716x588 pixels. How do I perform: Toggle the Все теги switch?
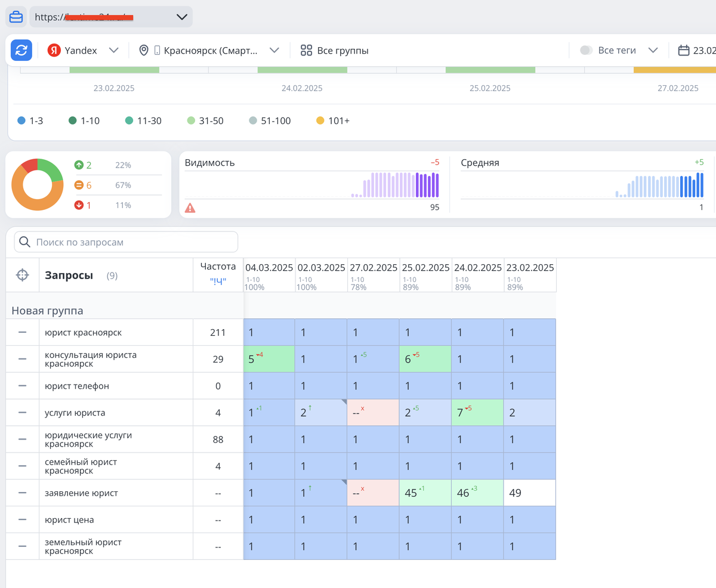[587, 51]
